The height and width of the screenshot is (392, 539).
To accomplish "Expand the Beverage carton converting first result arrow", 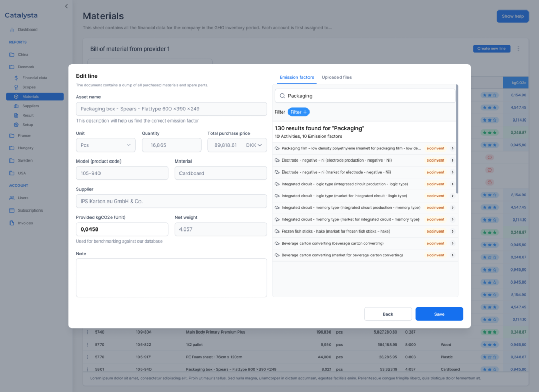I will (x=452, y=243).
